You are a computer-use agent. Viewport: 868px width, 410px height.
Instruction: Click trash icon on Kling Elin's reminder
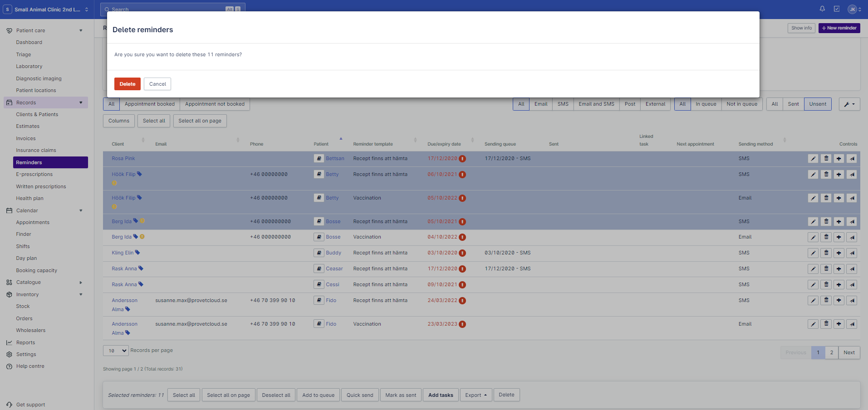click(826, 253)
